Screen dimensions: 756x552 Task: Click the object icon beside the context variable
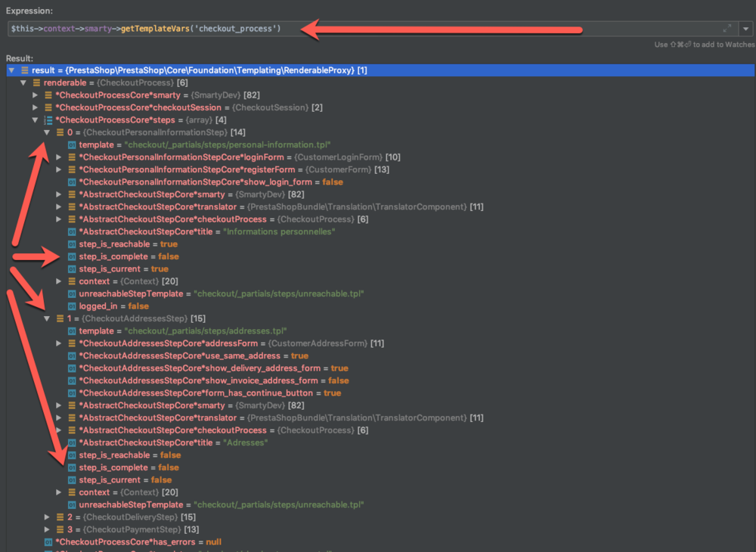71,281
